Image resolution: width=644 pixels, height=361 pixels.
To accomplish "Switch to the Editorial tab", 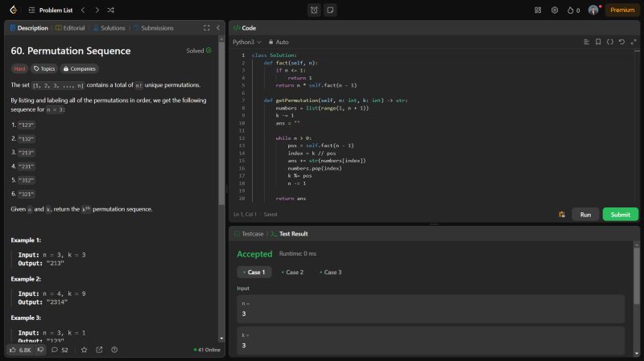I will 70,28.
